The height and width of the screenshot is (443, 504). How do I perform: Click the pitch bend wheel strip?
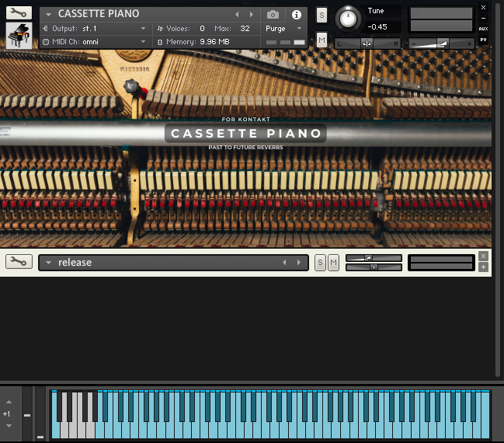tap(27, 413)
